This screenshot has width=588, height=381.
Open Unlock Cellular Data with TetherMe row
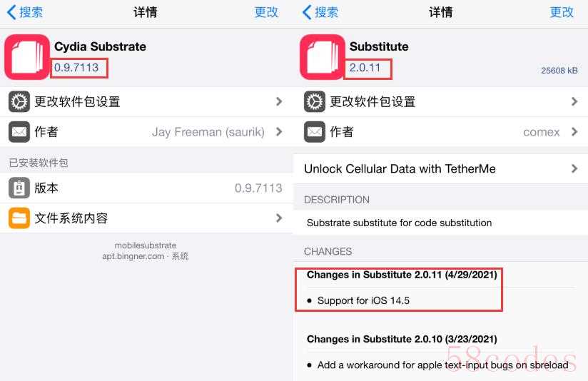(x=440, y=169)
